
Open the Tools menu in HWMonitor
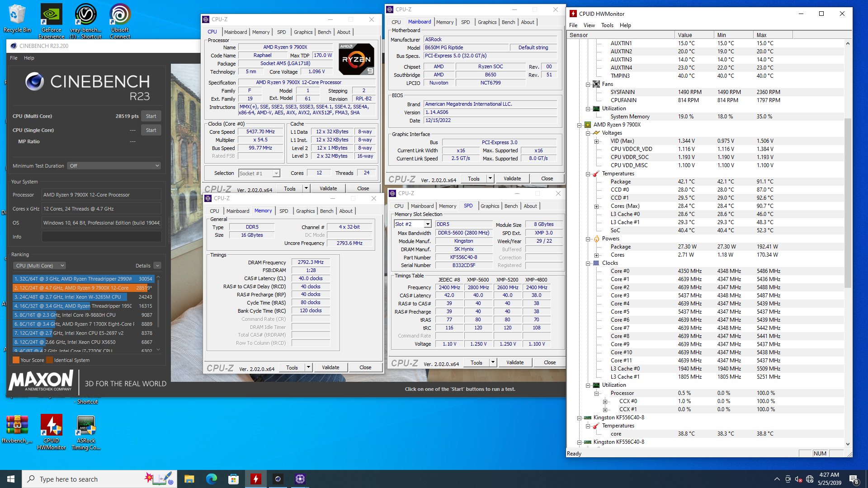pos(607,25)
